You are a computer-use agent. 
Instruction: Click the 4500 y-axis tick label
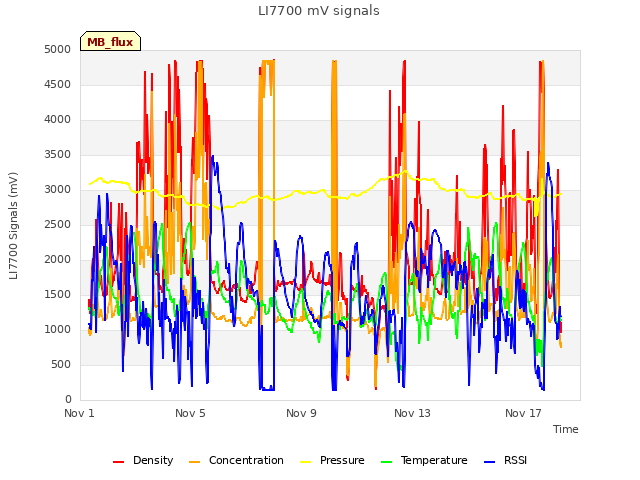(x=58, y=84)
